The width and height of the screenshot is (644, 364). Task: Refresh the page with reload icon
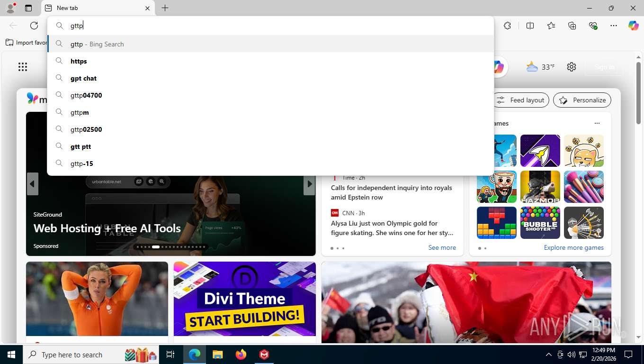34,26
